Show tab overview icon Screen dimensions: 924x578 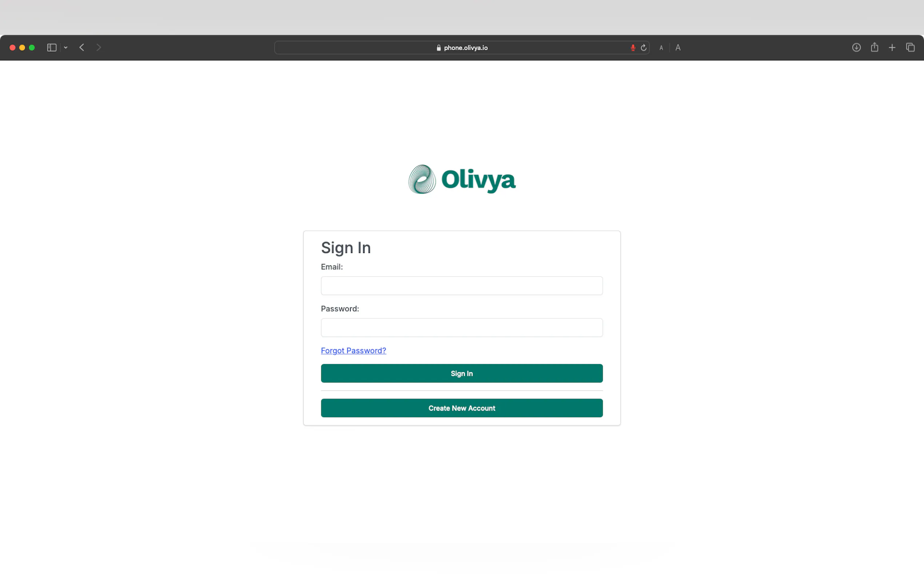(910, 47)
